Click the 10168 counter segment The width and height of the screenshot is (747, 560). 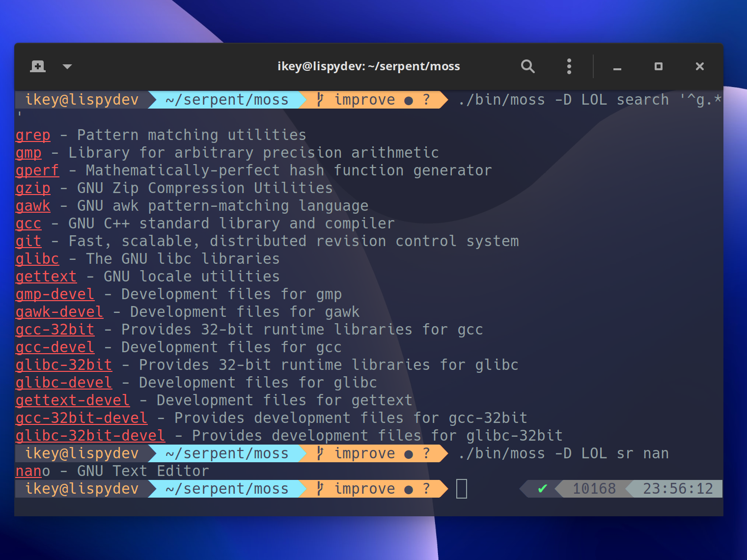tap(594, 488)
